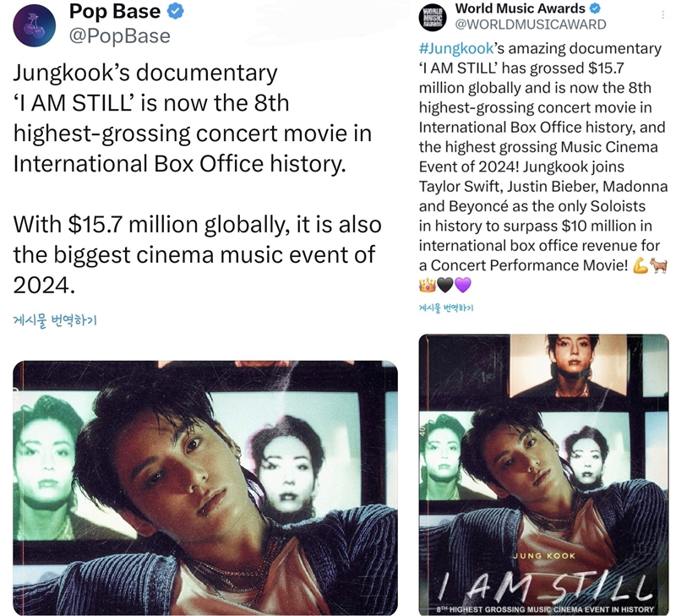676x616 pixels.
Task: Open the #Jungkook hashtag link
Action: pyautogui.click(x=456, y=48)
